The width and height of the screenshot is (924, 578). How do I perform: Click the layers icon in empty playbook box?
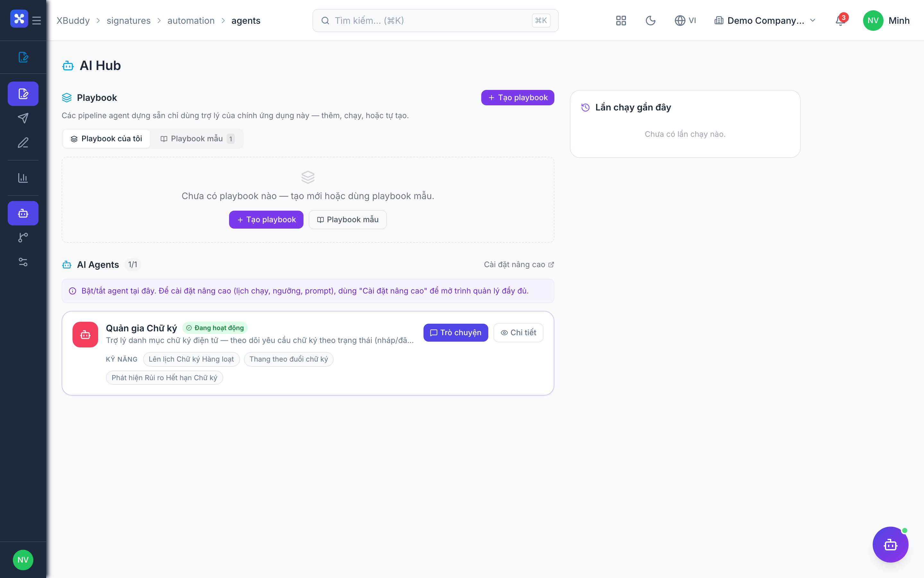pyautogui.click(x=308, y=177)
